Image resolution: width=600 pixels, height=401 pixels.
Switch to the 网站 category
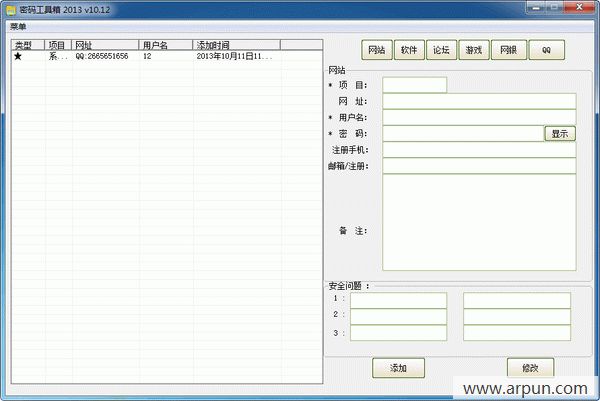coord(376,50)
